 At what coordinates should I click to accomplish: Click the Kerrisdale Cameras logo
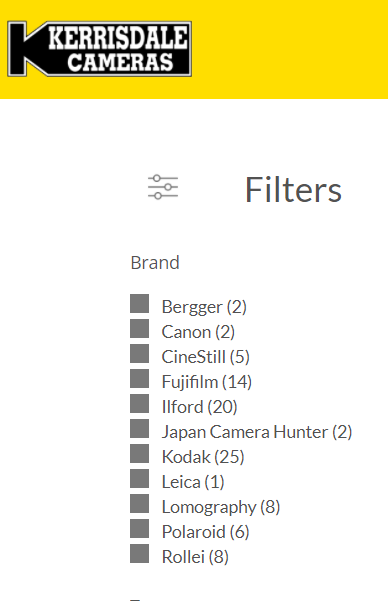pos(99,49)
